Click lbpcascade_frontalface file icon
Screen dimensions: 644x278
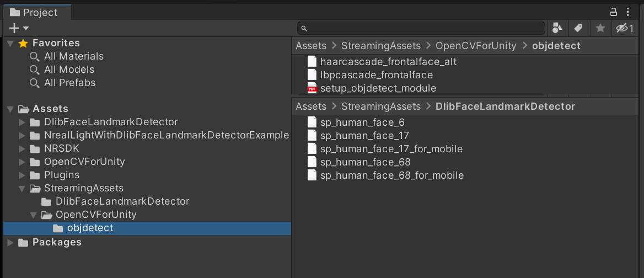click(312, 75)
